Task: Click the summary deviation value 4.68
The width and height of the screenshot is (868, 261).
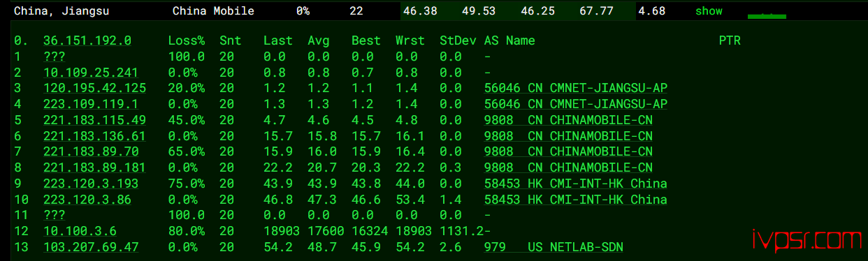Action: pyautogui.click(x=652, y=11)
